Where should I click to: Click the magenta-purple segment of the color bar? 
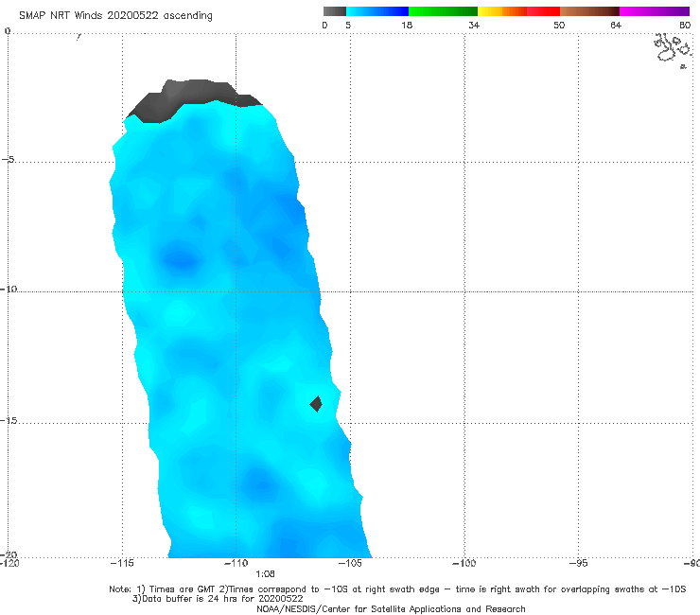(x=655, y=11)
